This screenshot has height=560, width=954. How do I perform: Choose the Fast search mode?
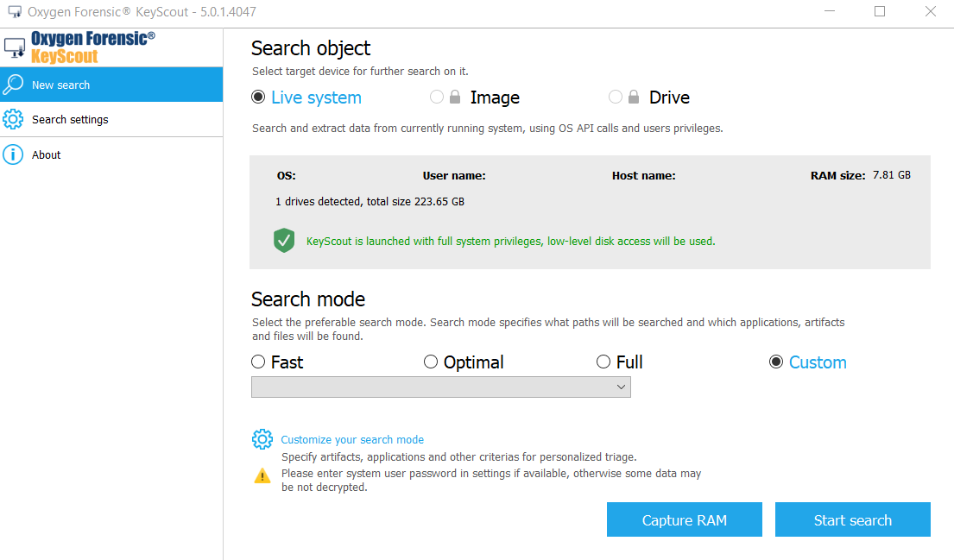(x=258, y=362)
